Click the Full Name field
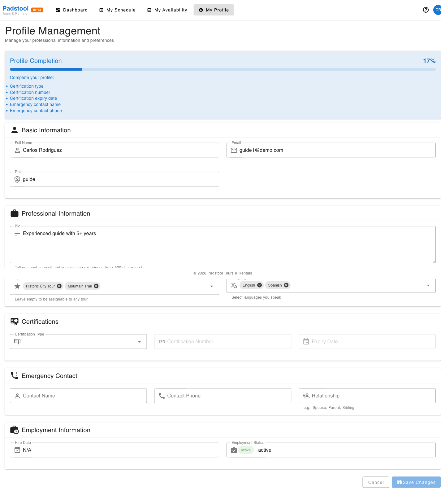The width and height of the screenshot is (441, 504). tap(115, 150)
